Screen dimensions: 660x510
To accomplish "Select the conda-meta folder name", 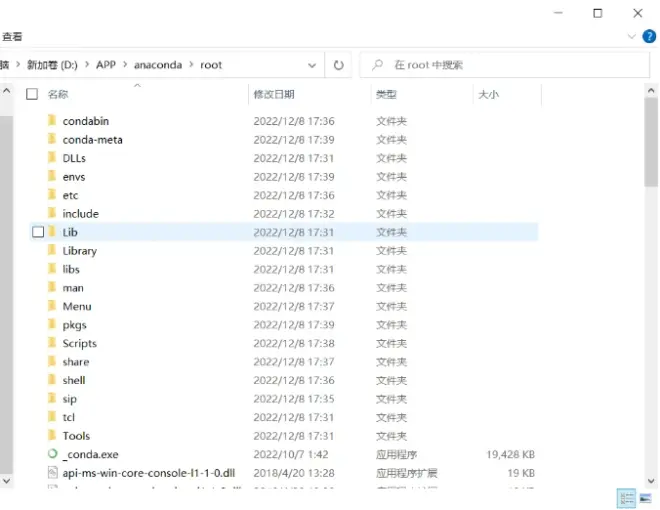I will (93, 140).
